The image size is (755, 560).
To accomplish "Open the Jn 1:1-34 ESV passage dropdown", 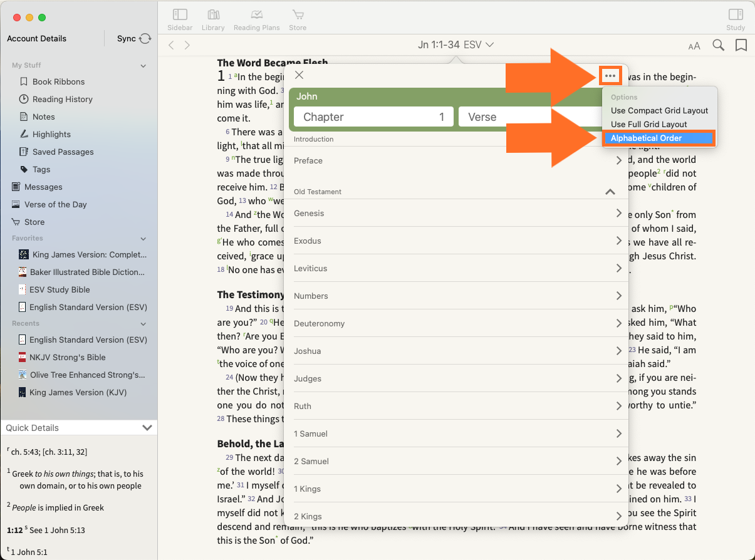I will pos(456,44).
